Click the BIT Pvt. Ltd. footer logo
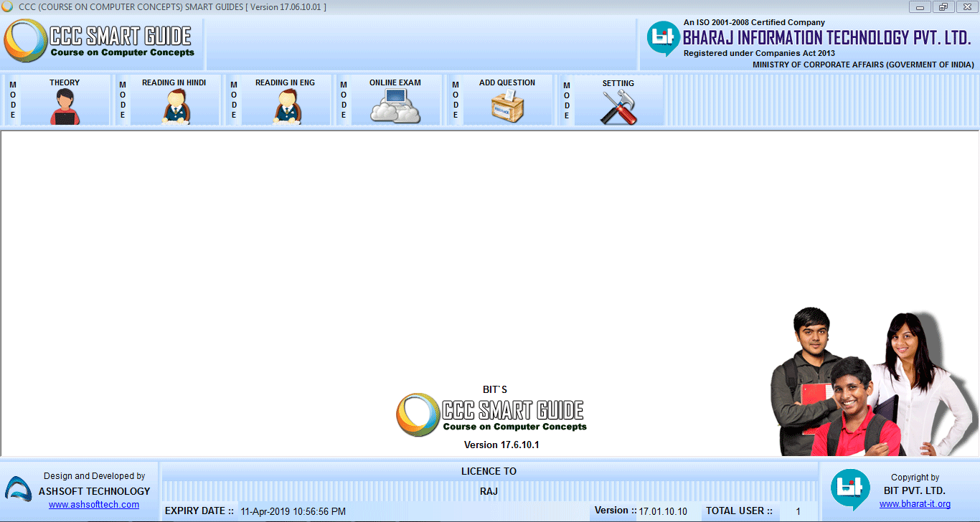The image size is (980, 522). click(x=850, y=490)
